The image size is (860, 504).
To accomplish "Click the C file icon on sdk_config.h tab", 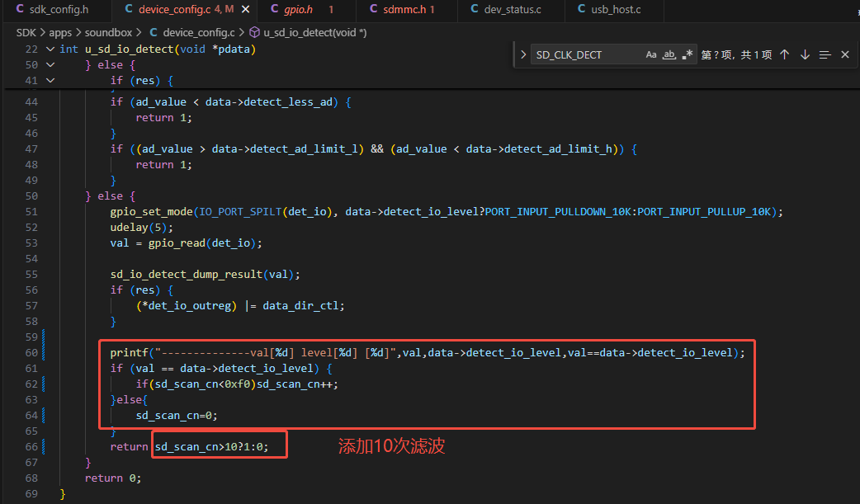I will point(20,9).
